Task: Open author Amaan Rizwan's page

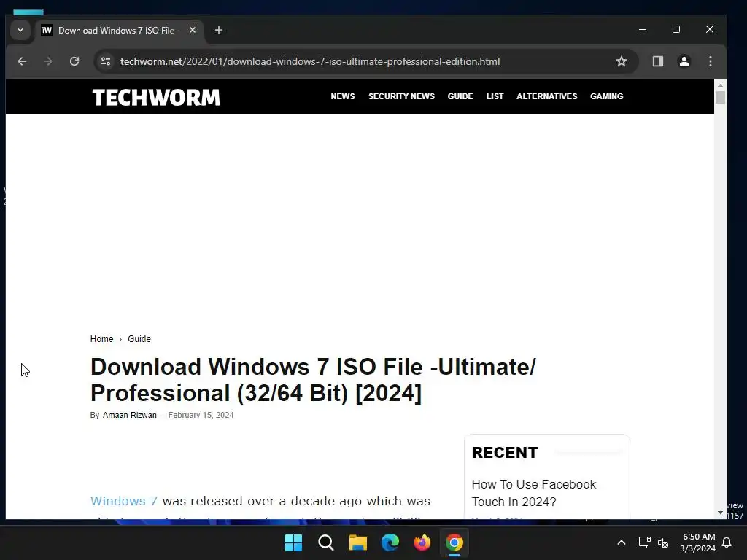Action: (130, 415)
